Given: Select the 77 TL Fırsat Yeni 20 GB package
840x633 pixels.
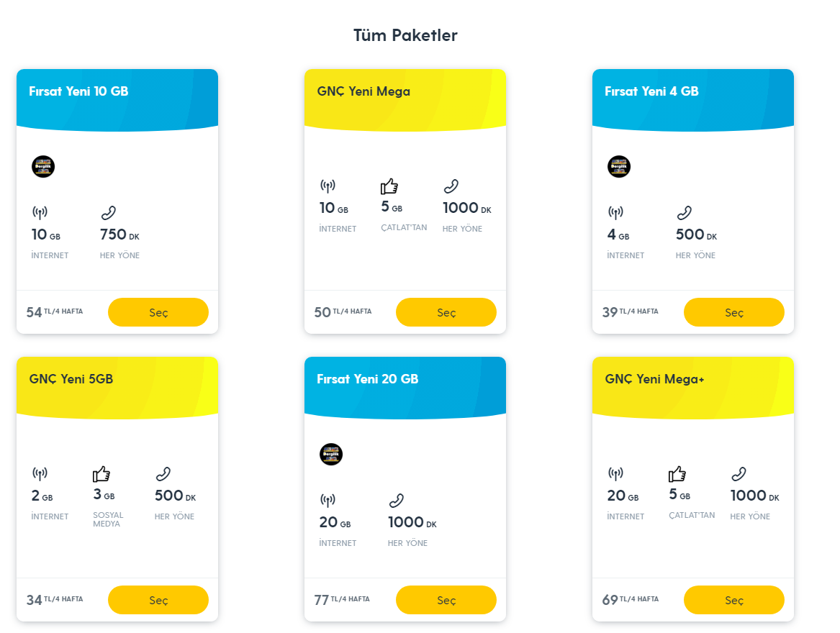Looking at the screenshot, I should tap(446, 600).
